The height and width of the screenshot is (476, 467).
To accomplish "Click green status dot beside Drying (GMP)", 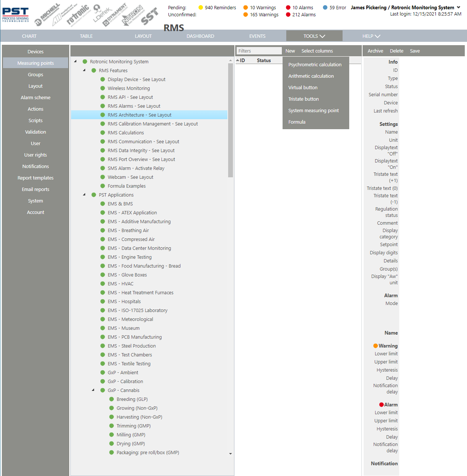I will pos(111,443).
